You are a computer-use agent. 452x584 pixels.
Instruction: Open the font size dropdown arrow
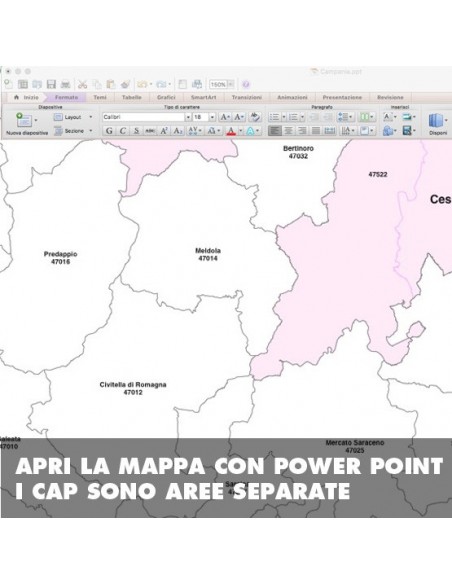pyautogui.click(x=212, y=117)
